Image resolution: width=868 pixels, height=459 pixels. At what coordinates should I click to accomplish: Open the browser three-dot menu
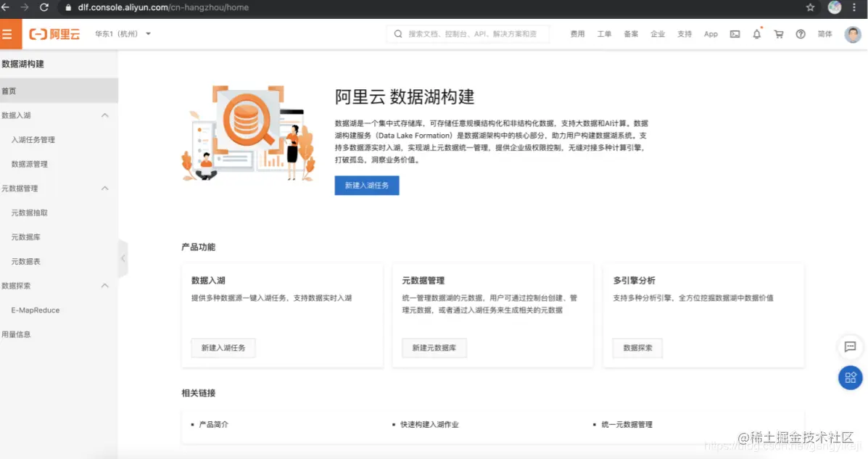854,7
